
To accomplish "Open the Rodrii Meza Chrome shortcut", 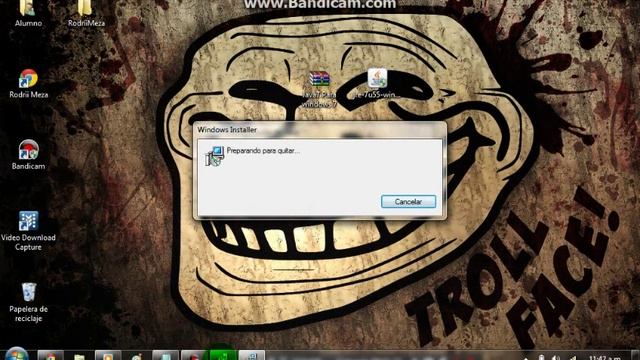I will click(29, 84).
